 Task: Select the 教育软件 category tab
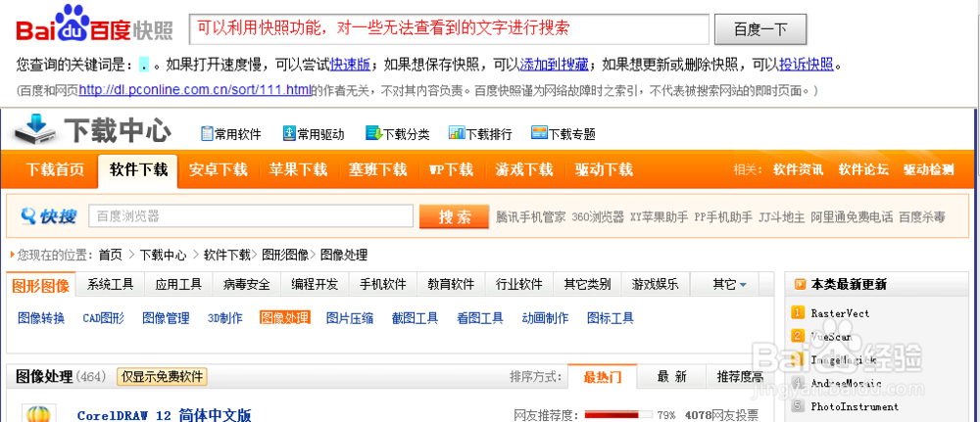451,285
